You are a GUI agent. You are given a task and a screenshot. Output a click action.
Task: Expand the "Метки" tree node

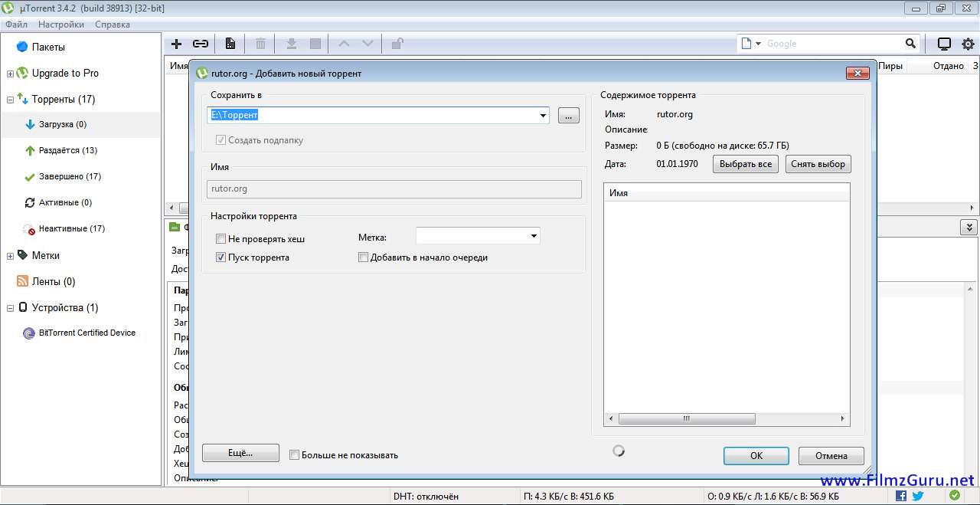point(10,256)
